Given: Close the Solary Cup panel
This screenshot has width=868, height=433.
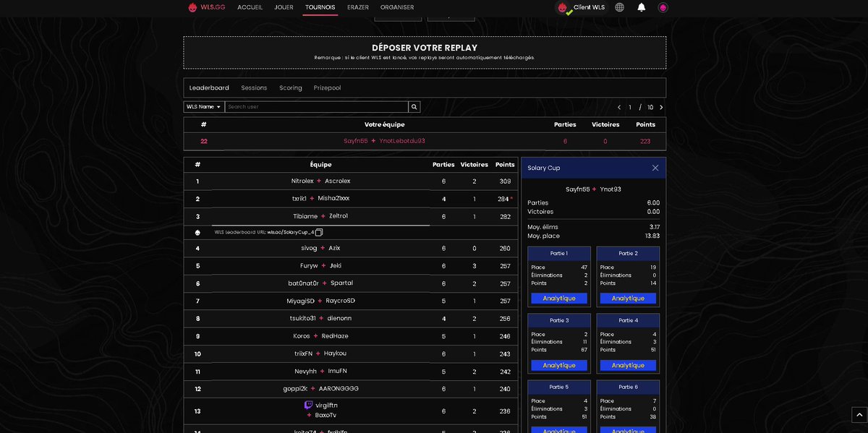Looking at the screenshot, I should pos(655,168).
